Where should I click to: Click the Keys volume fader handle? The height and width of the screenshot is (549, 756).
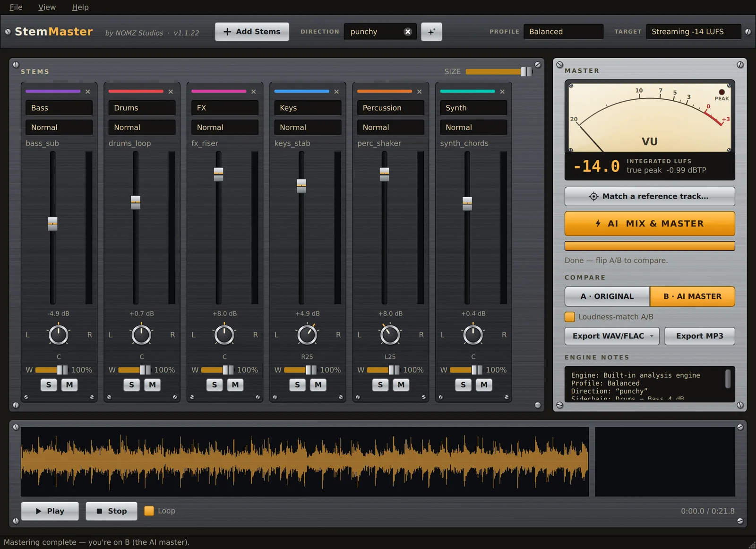(301, 186)
